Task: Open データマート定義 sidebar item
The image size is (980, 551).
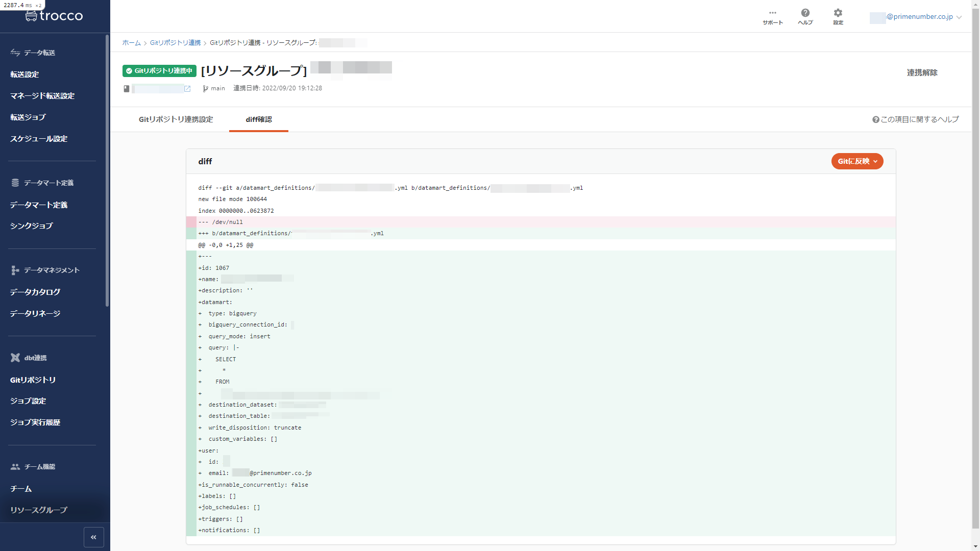Action: [39, 205]
